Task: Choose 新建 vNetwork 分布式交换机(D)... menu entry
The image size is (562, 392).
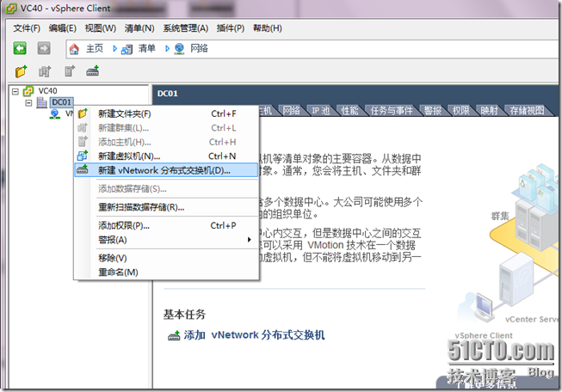Action: (166, 170)
